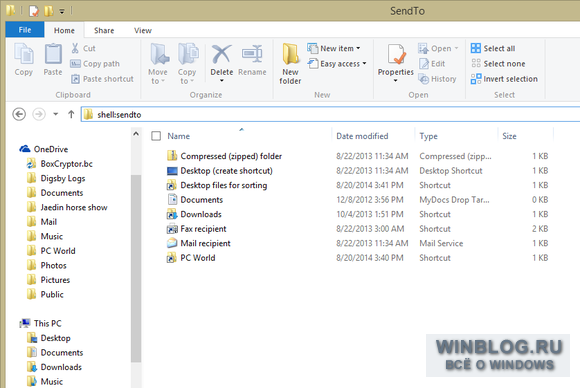This screenshot has height=388, width=580.
Task: Open OneDrive in navigation pane
Action: (x=44, y=149)
